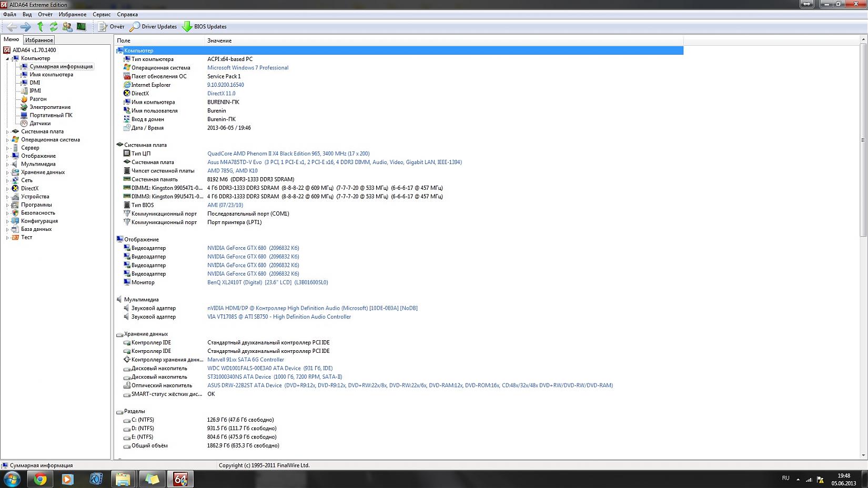The image size is (868, 488).
Task: Click the vertical scrollbar down arrow
Action: tap(863, 456)
